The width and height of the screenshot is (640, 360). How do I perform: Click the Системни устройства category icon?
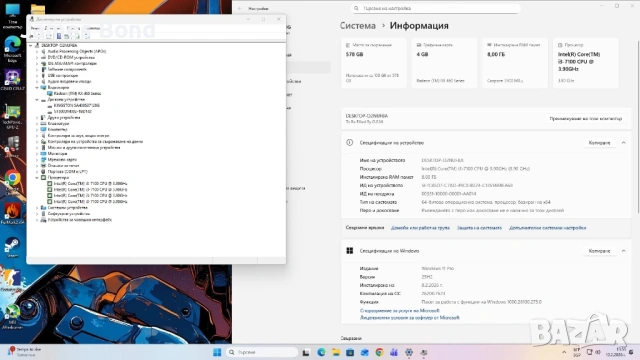coord(43,207)
